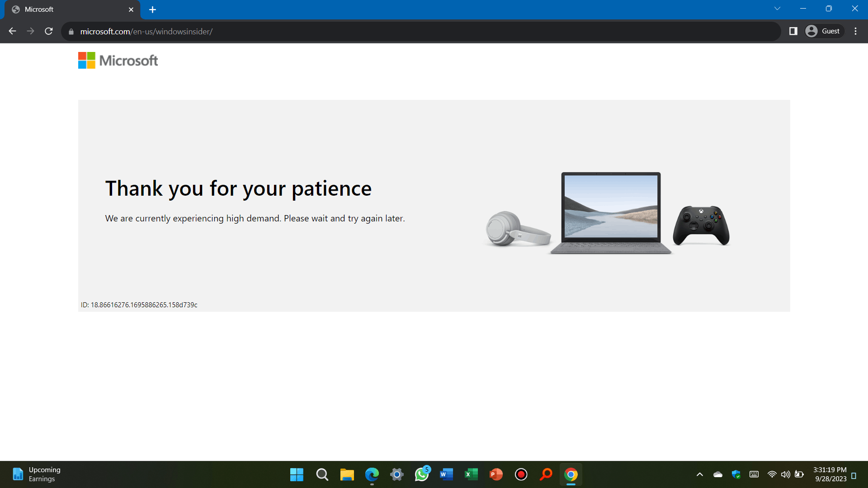Viewport: 868px width, 488px height.
Task: Launch Excel from the taskbar
Action: pos(471,474)
